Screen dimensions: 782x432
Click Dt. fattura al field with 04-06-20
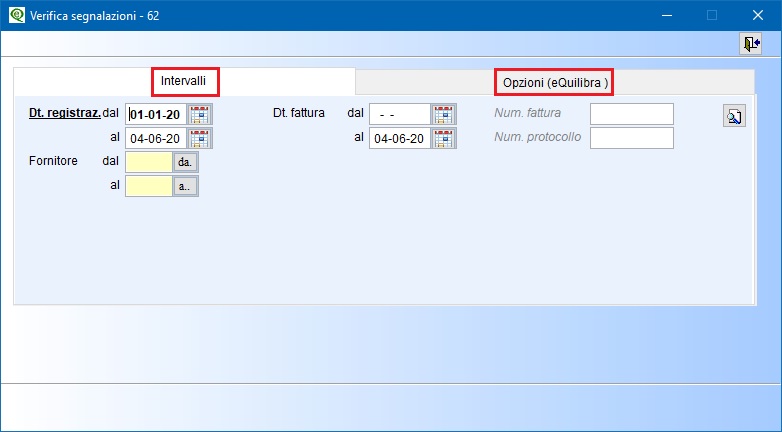click(399, 138)
